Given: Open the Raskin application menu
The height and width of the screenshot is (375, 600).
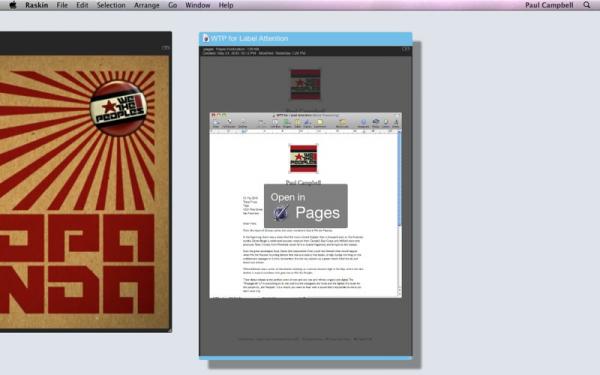Looking at the screenshot, I should pos(37,5).
